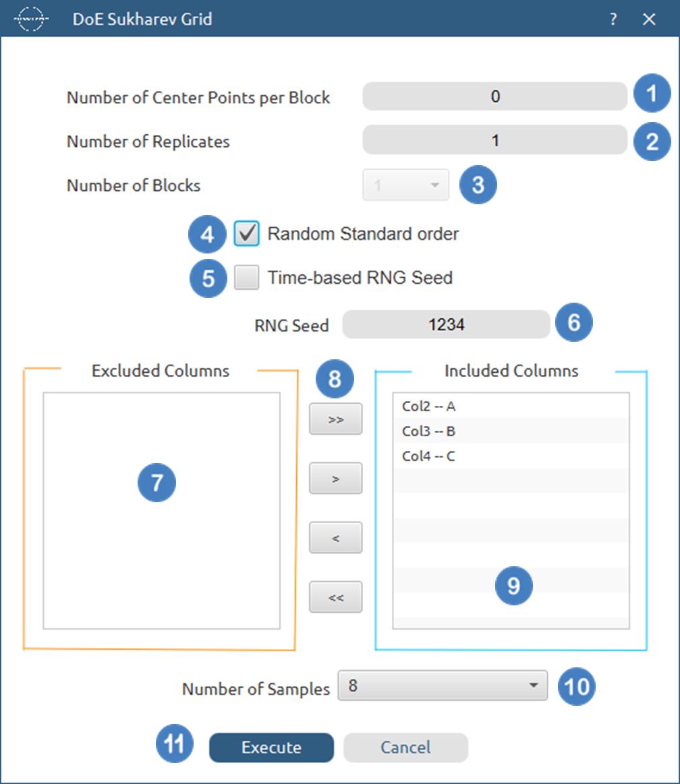Click the application logo in title bar

32,19
